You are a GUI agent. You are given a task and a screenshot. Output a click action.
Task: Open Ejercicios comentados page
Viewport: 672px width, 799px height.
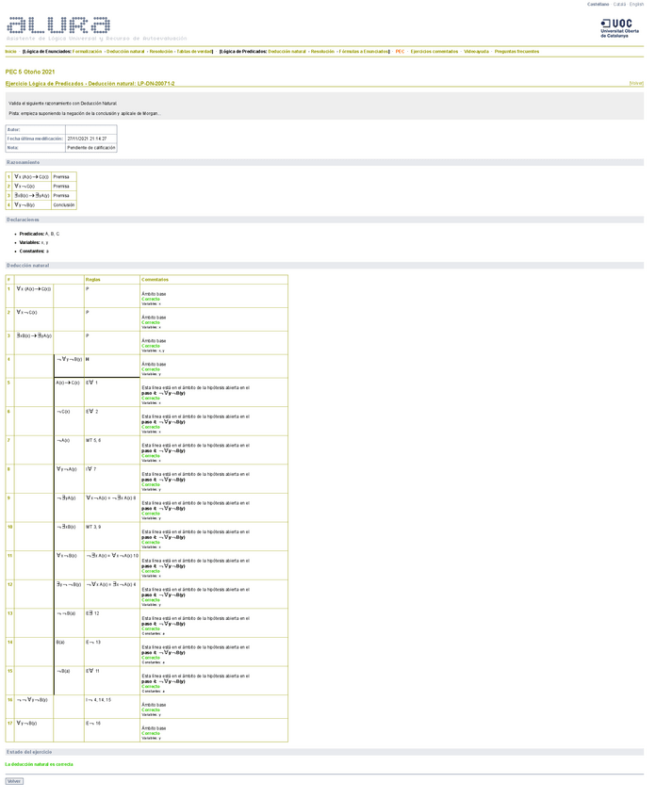point(434,52)
